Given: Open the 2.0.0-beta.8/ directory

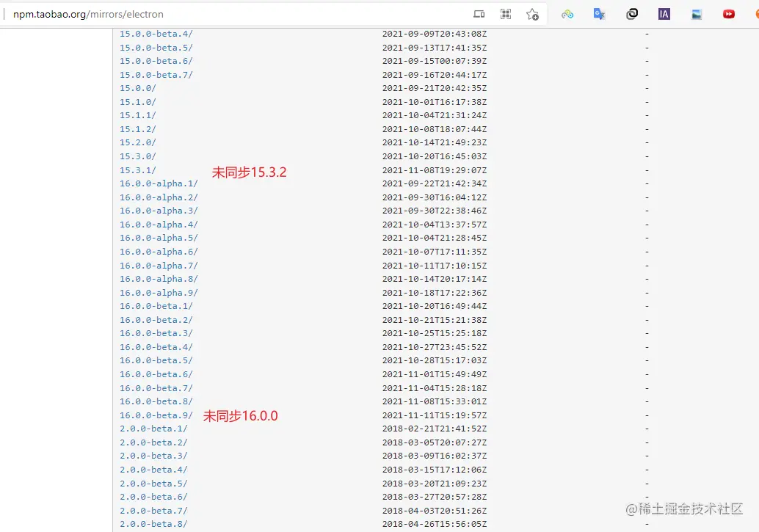Looking at the screenshot, I should point(153,524).
